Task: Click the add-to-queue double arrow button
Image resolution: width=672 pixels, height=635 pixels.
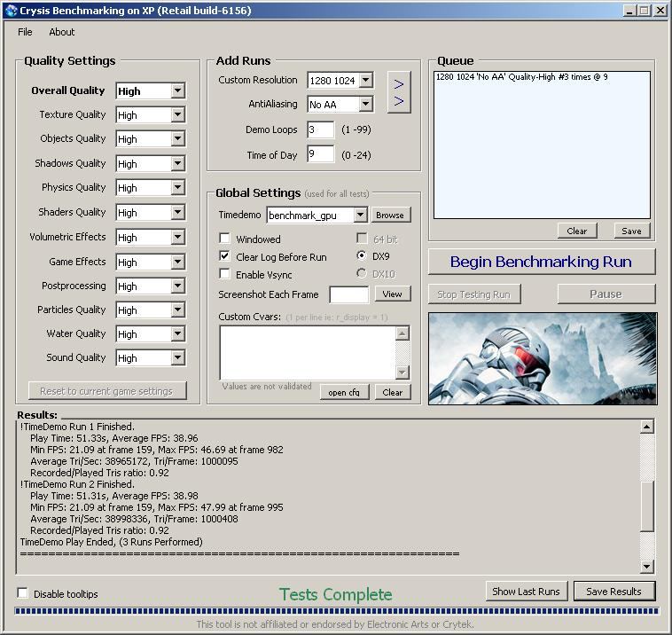Action: [399, 92]
